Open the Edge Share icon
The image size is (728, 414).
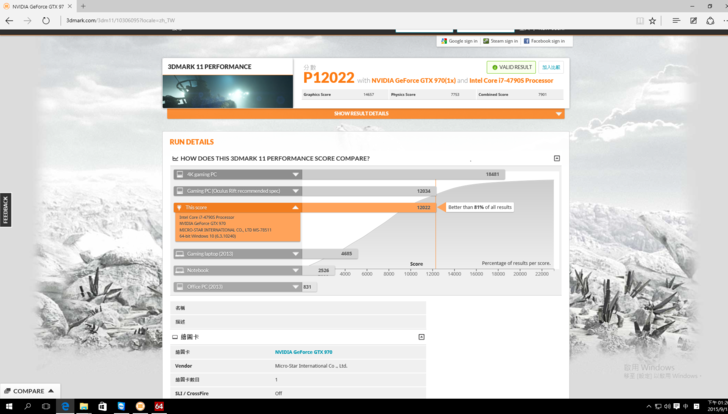coord(710,20)
